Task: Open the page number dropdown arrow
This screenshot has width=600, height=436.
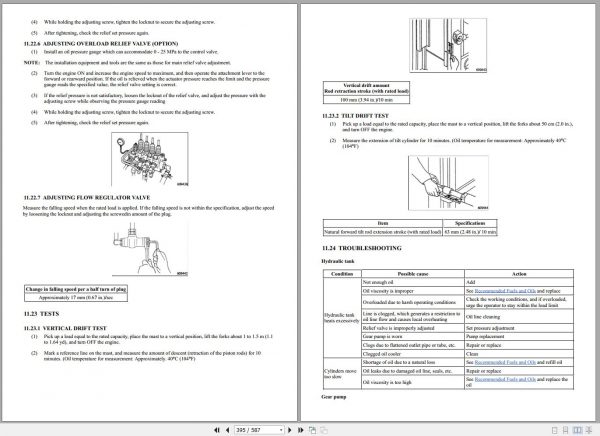Action: point(281,430)
